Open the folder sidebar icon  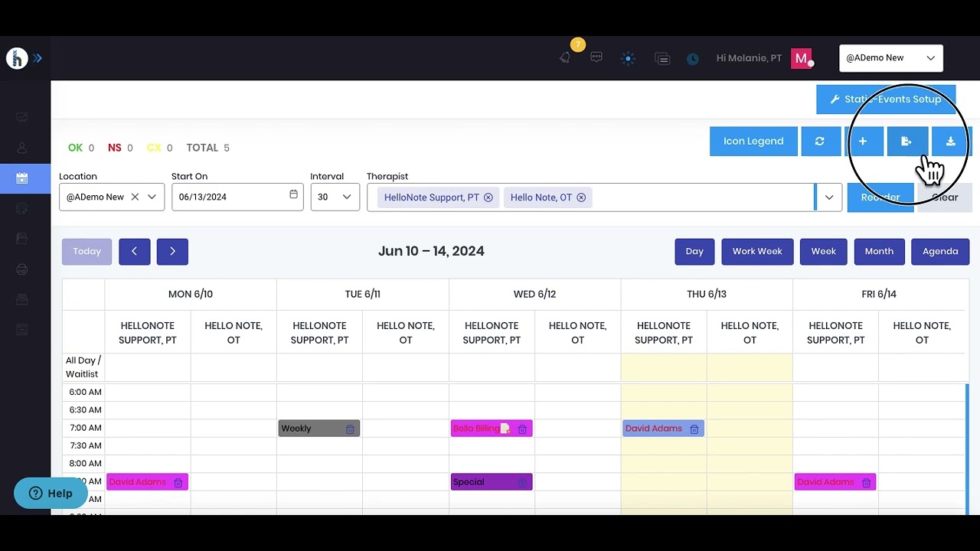coord(22,239)
